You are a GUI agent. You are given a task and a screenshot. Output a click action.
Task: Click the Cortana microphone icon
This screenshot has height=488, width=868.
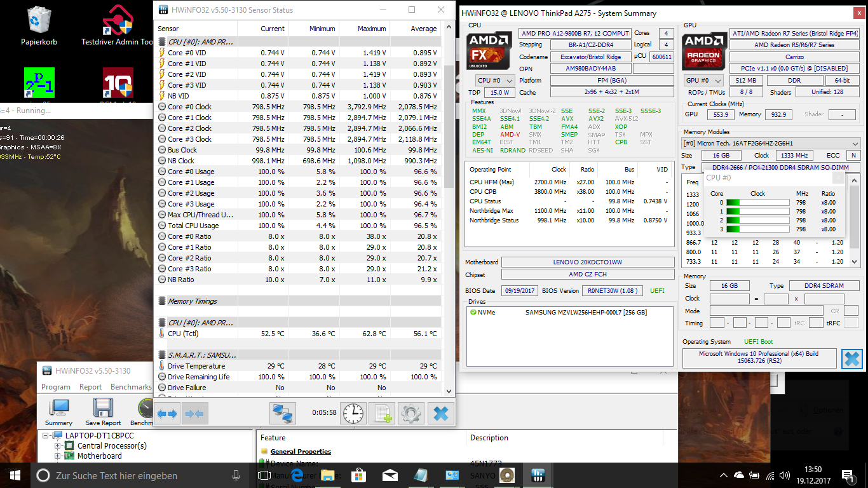click(236, 475)
